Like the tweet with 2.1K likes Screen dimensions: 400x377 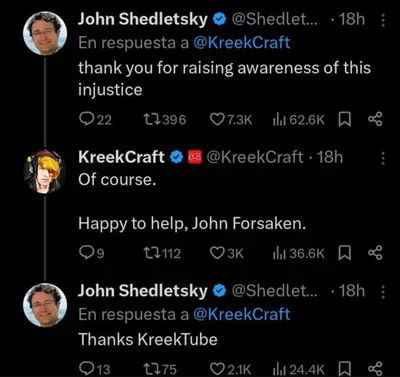pos(230,369)
